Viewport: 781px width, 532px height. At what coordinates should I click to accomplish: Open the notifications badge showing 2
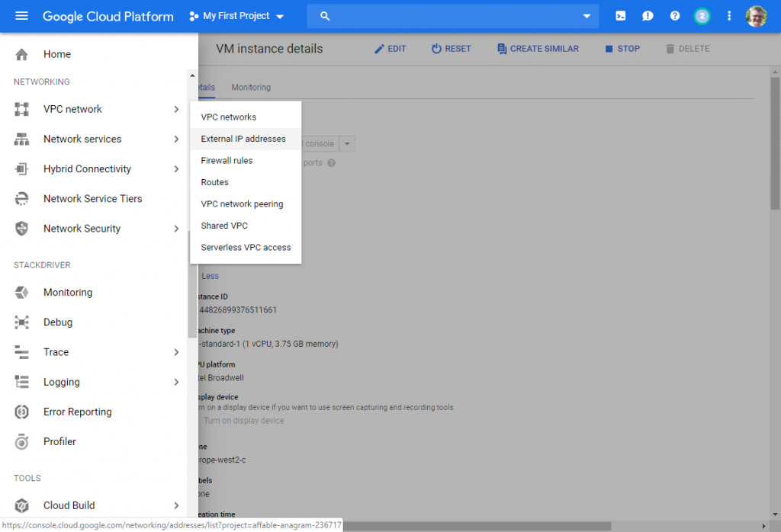point(702,16)
